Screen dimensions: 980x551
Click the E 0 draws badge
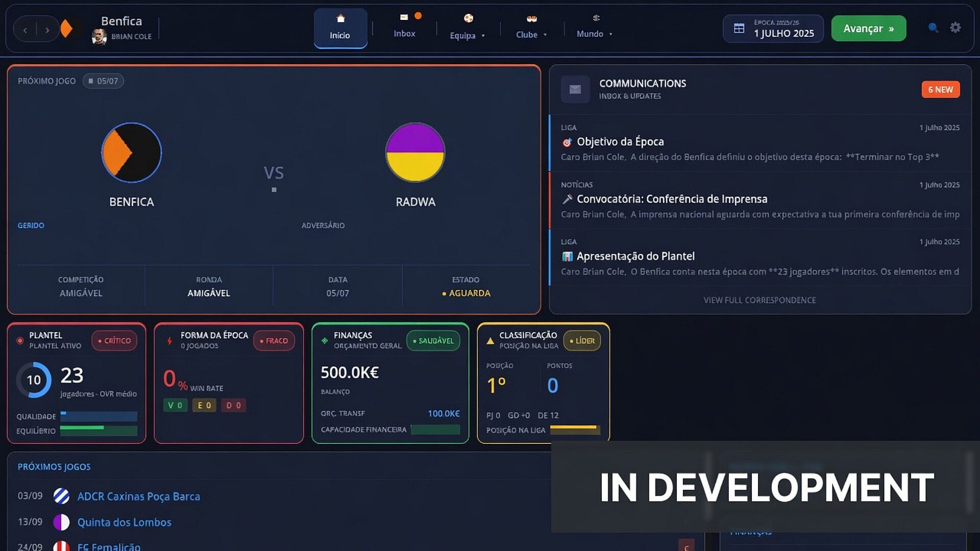(x=204, y=406)
